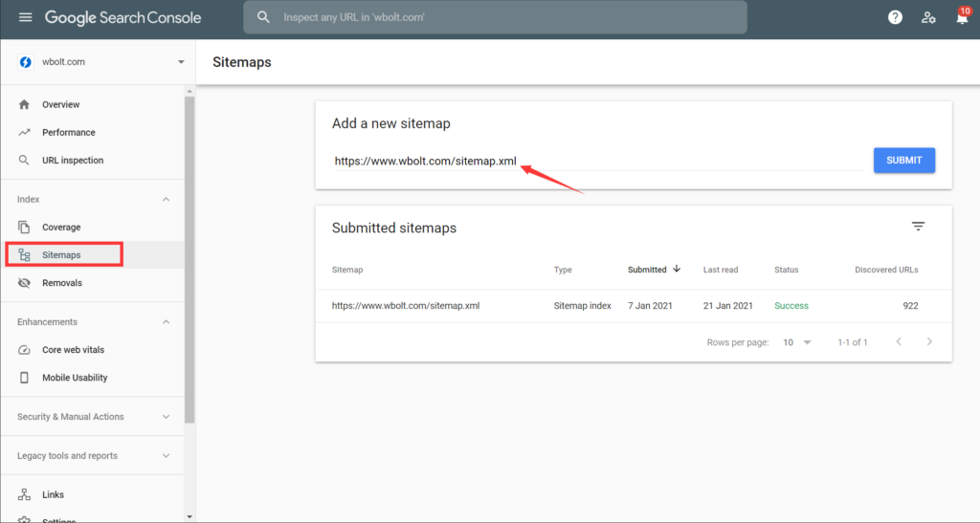Viewport: 980px width, 523px height.
Task: Open the manage users icon
Action: (x=928, y=17)
